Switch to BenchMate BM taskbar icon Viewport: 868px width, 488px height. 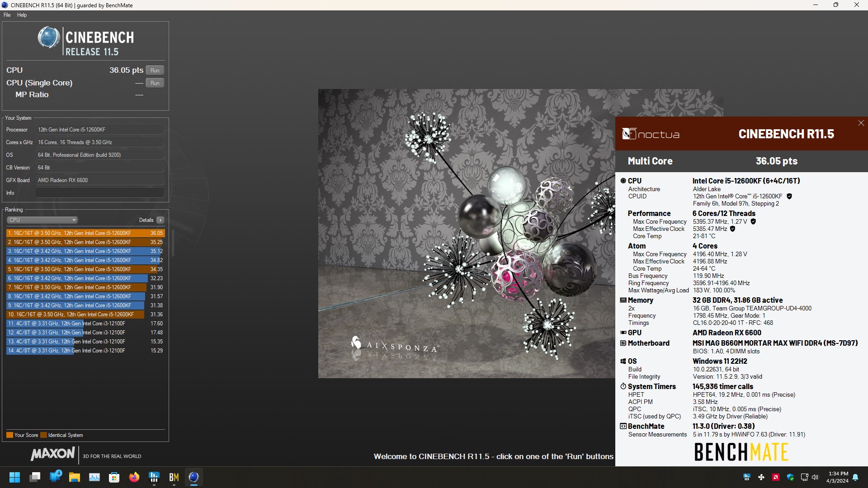click(174, 477)
